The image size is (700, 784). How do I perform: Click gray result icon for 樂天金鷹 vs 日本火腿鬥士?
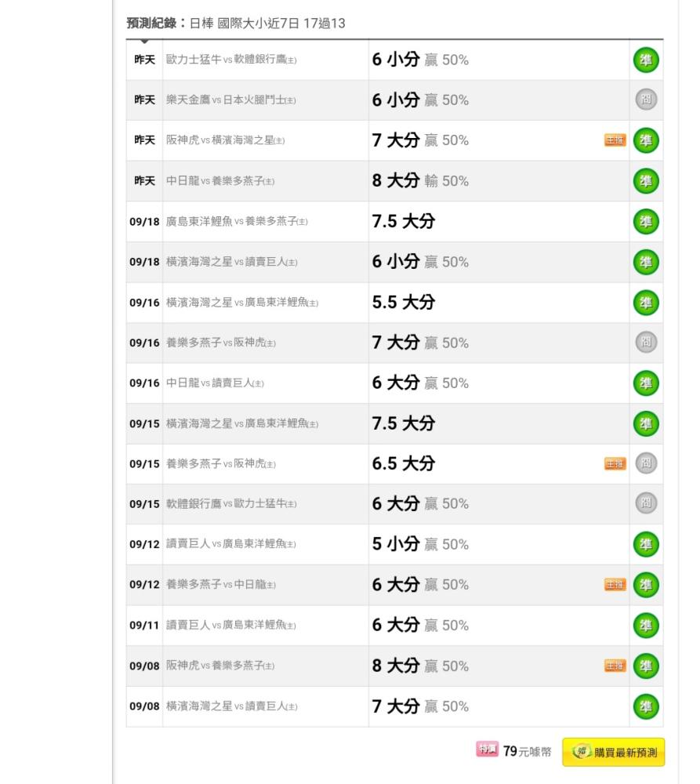(646, 100)
